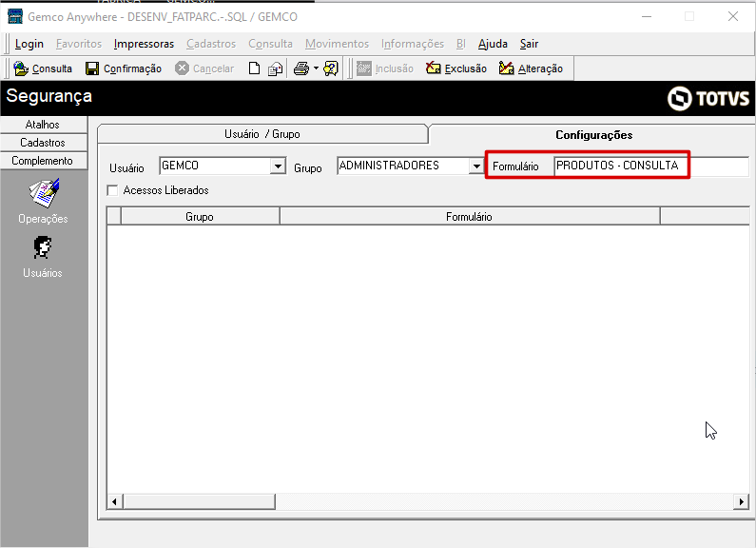Open the printer dropdown arrow
The height and width of the screenshot is (548, 756).
(x=317, y=68)
